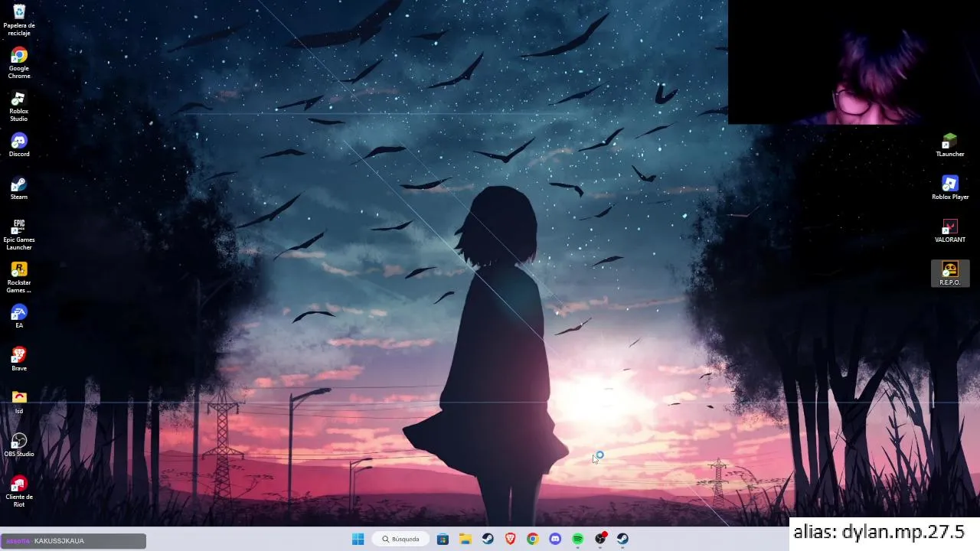Image resolution: width=980 pixels, height=551 pixels.
Task: Select Rockstar Games desktop icon
Action: [19, 277]
